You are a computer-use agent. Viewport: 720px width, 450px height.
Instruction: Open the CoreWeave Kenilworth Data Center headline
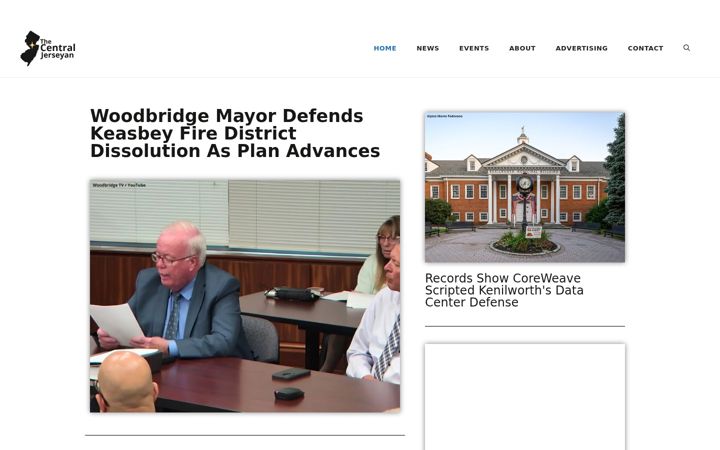click(504, 290)
